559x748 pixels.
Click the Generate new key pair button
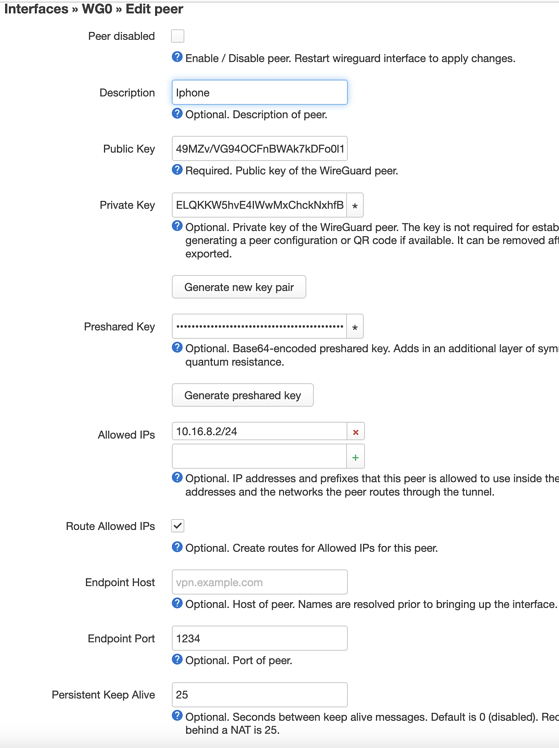pyautogui.click(x=239, y=287)
